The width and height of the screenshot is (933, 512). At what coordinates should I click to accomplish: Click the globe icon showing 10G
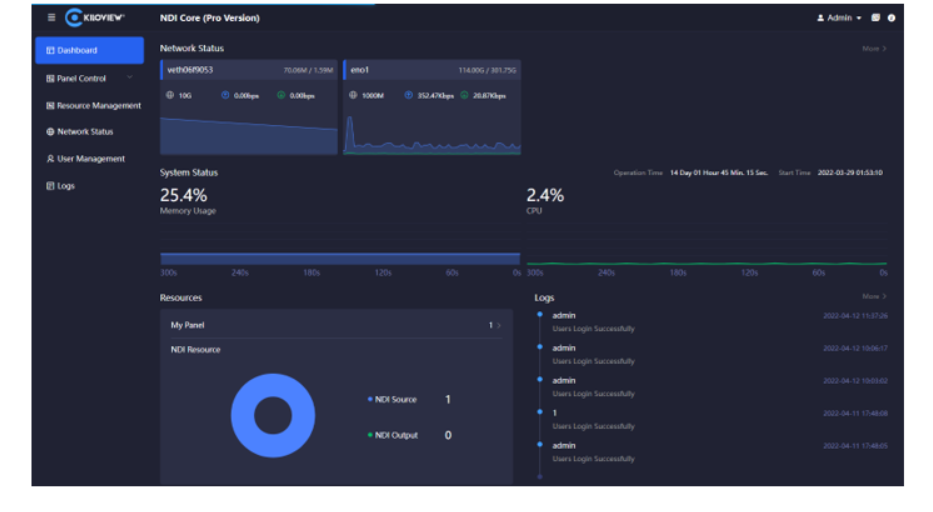click(x=170, y=95)
